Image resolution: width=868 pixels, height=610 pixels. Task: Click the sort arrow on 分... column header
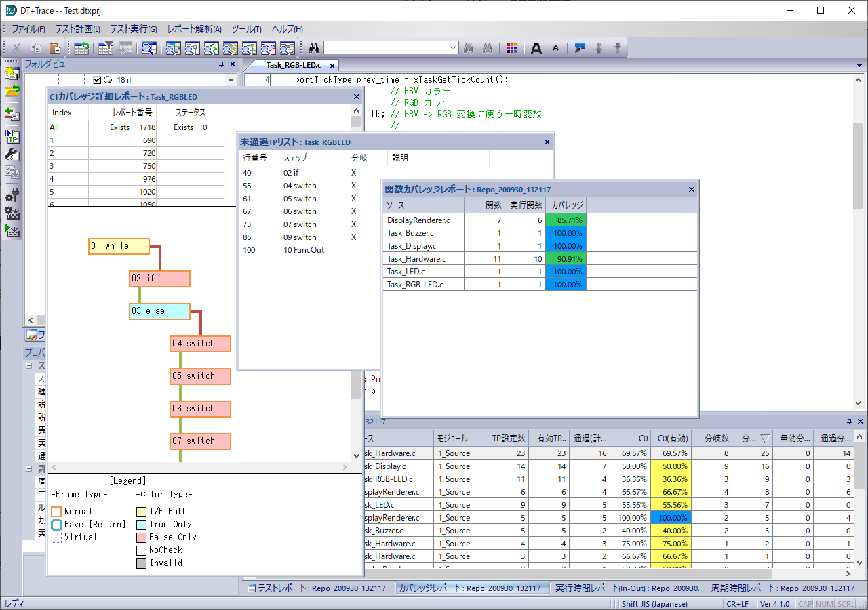click(x=764, y=439)
